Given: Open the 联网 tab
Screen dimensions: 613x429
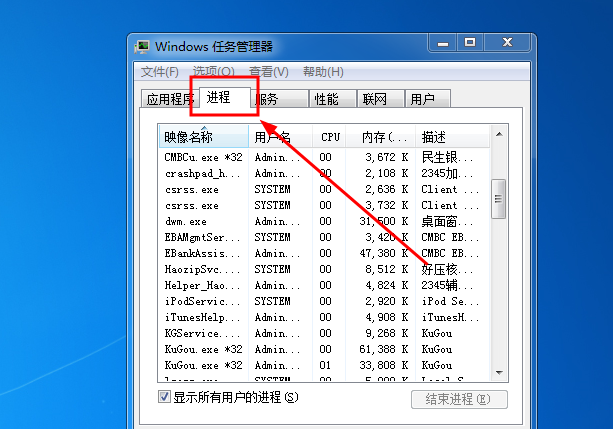Looking at the screenshot, I should point(380,99).
